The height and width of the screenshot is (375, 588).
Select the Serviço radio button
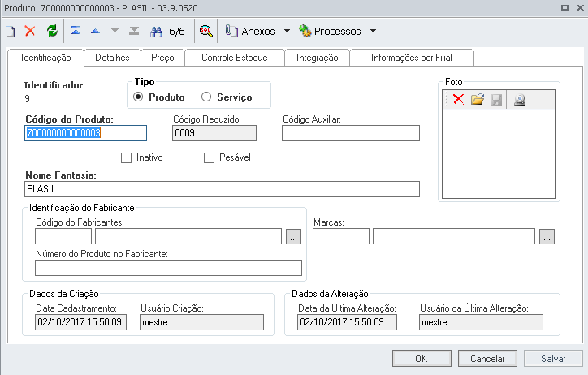click(x=206, y=97)
